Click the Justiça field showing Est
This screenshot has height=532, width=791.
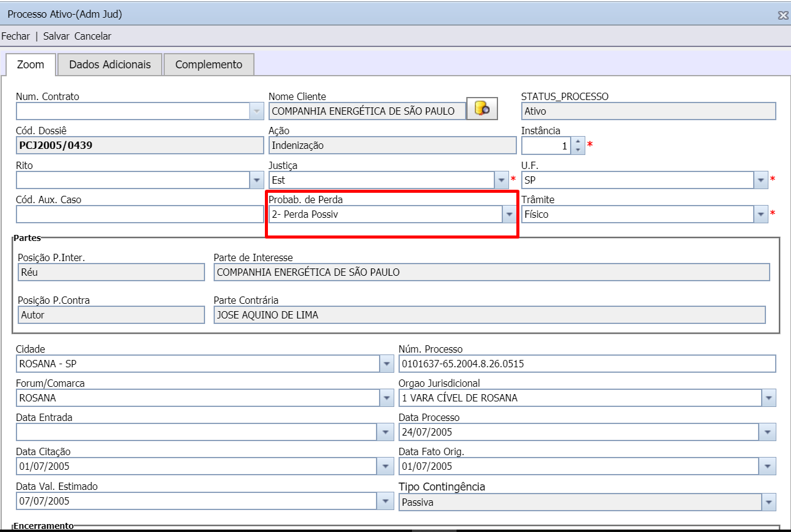tap(381, 180)
